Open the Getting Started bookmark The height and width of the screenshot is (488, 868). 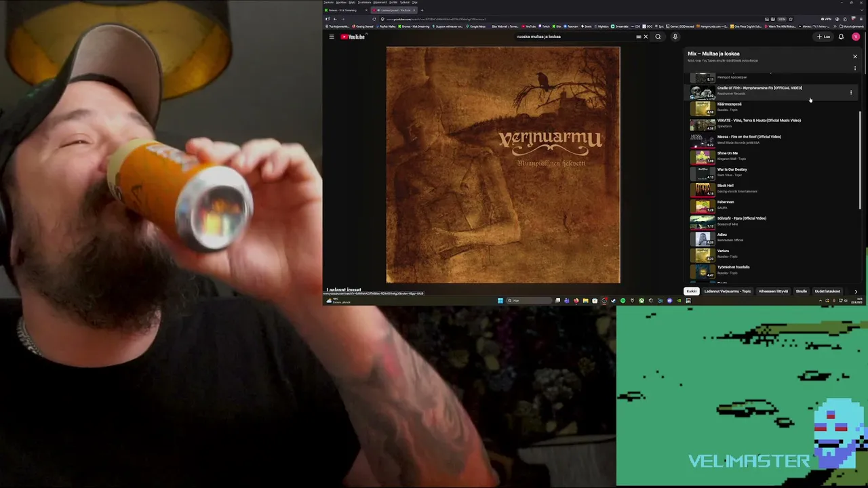(x=363, y=26)
